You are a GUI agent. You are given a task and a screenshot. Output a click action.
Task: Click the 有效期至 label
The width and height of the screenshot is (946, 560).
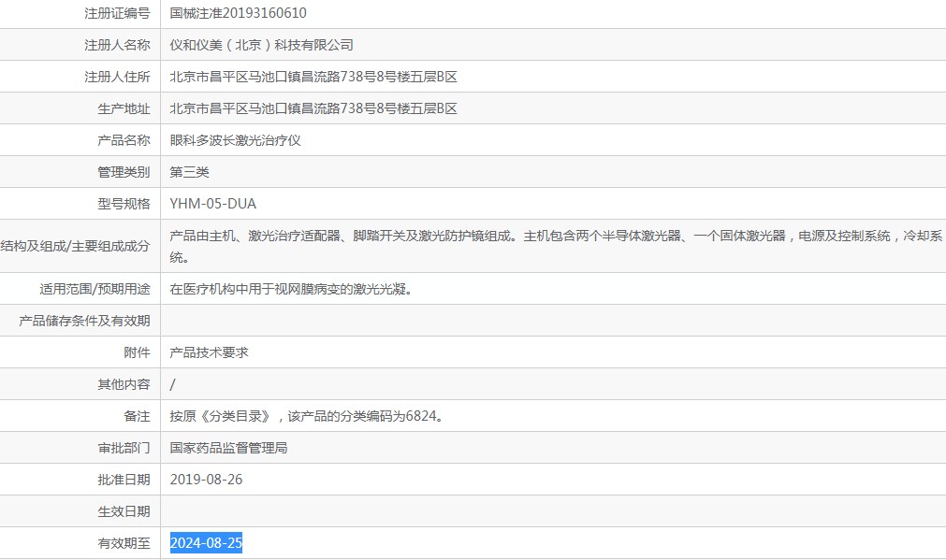[x=124, y=544]
